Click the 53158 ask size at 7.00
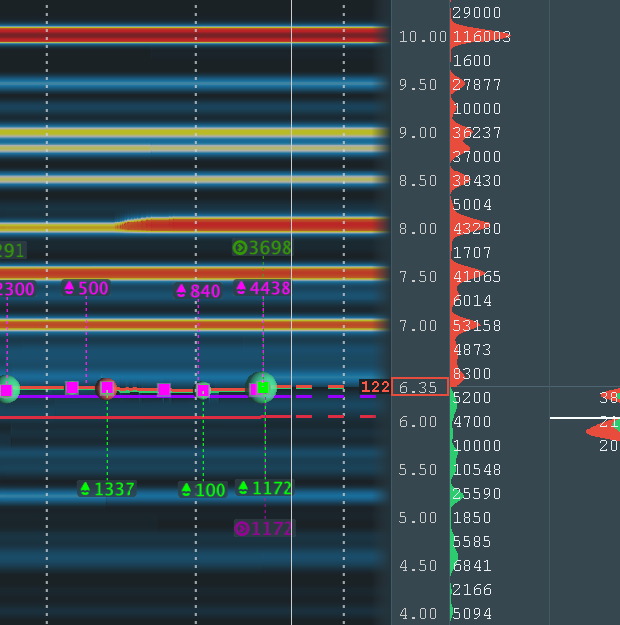The image size is (620, 625). click(x=477, y=326)
